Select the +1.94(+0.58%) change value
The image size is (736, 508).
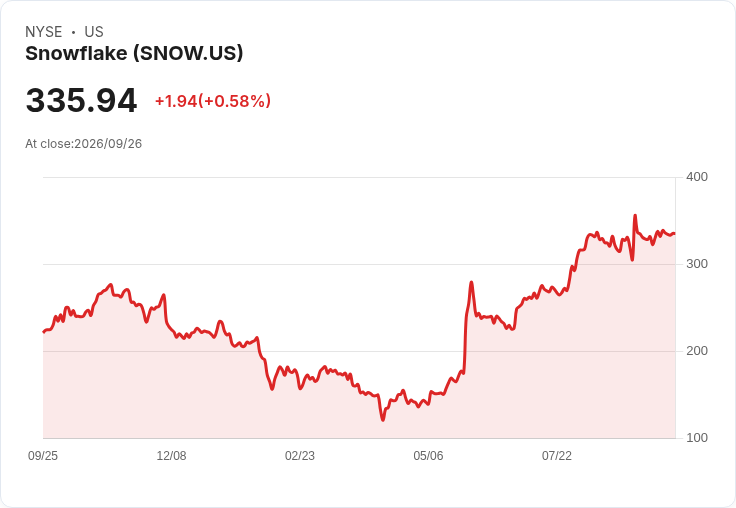[x=213, y=101]
